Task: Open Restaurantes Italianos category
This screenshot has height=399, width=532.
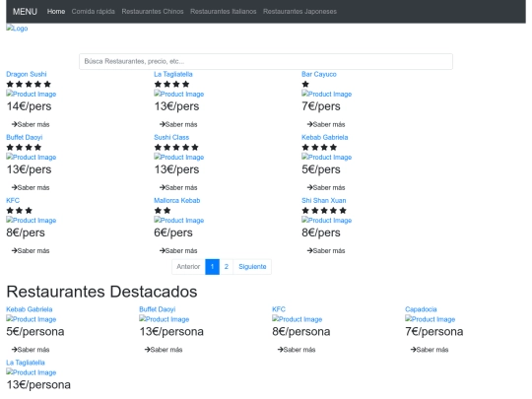Action: [223, 12]
